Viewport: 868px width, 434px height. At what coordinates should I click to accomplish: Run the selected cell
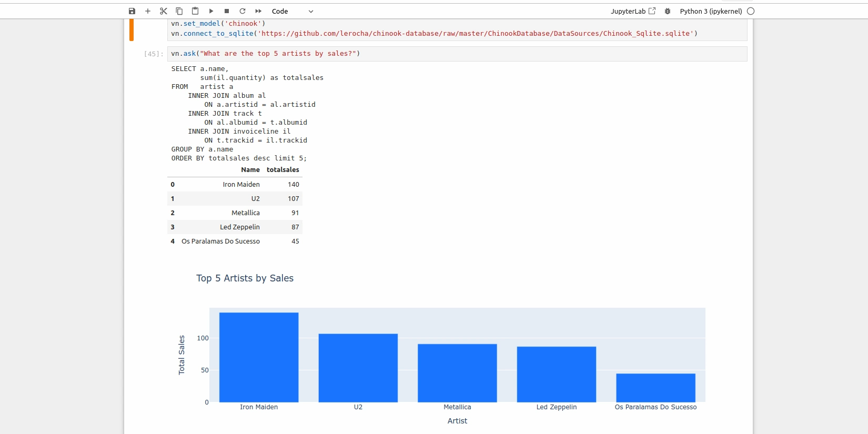211,11
